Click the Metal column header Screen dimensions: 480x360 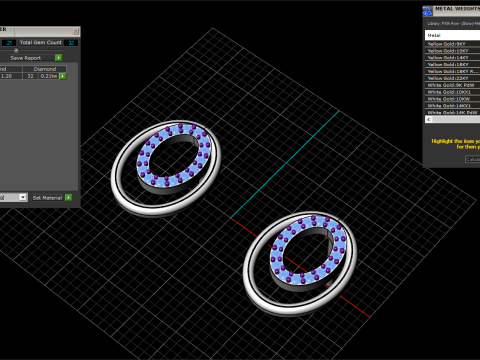[x=452, y=35]
